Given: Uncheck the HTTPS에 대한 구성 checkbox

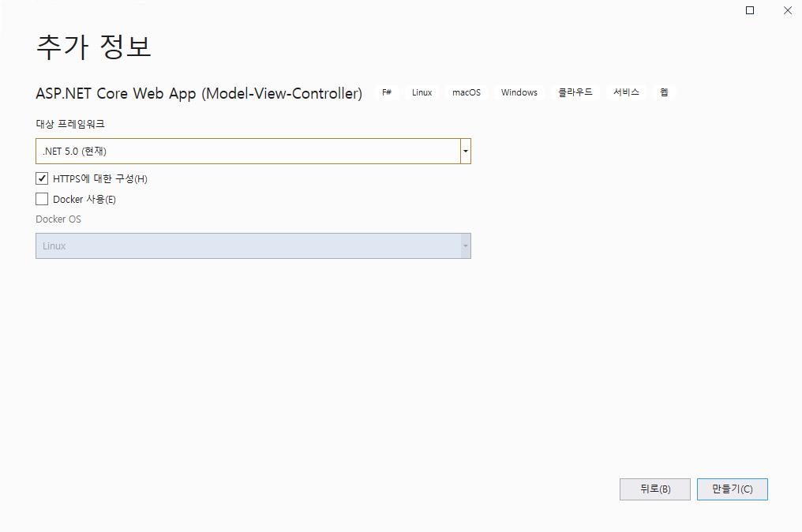Looking at the screenshot, I should [42, 178].
